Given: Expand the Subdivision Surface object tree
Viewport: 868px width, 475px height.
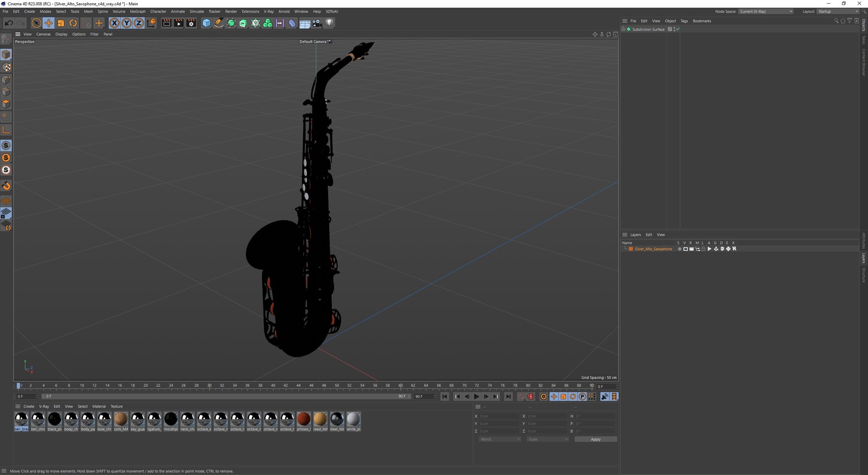Looking at the screenshot, I should tap(623, 29).
